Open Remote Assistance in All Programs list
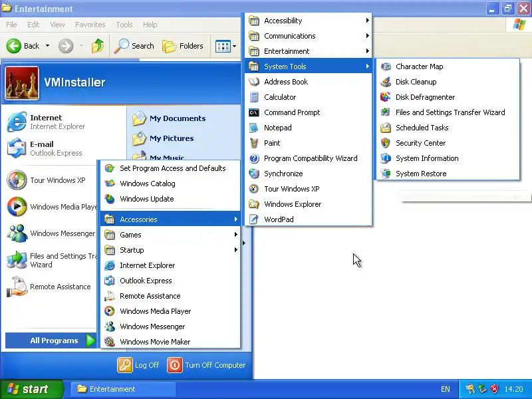The width and height of the screenshot is (532, 399). (170, 296)
